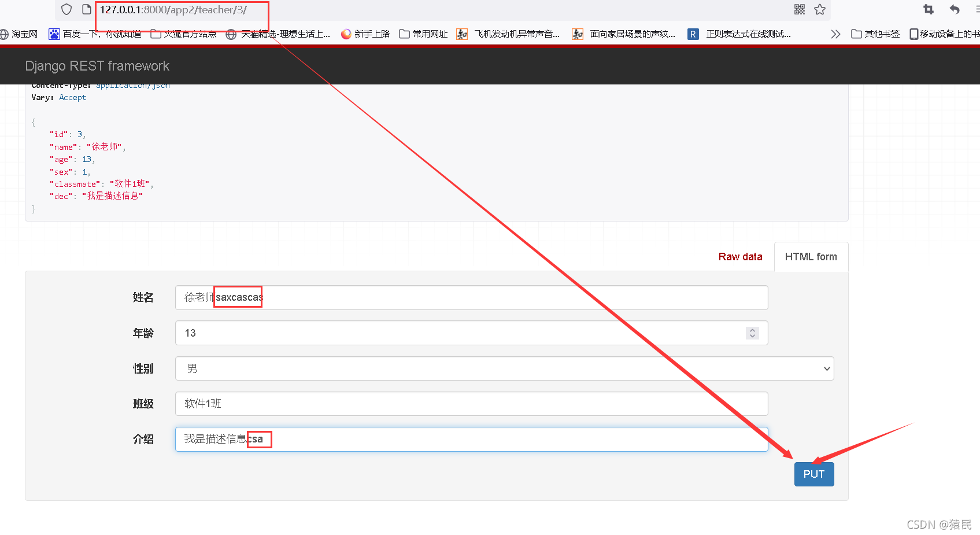The width and height of the screenshot is (980, 535).
Task: Click the "dec" value 我是描述信息 in JSON
Action: [112, 196]
